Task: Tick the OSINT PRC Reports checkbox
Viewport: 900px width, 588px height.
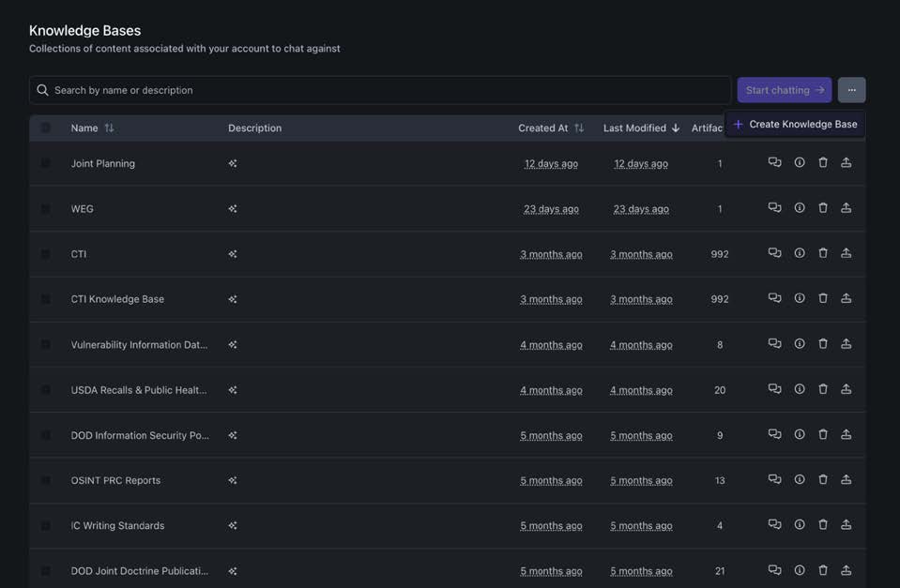Action: coord(45,480)
